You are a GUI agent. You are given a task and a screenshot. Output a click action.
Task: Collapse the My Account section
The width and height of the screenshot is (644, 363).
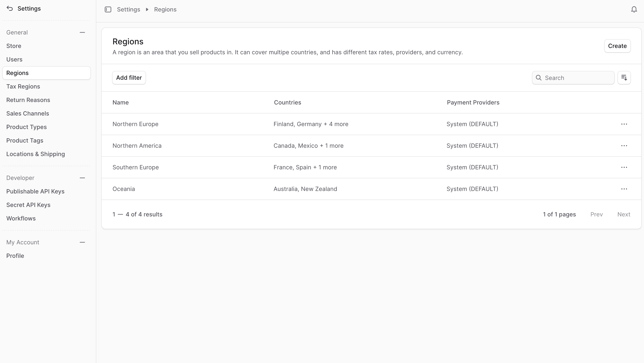(x=82, y=242)
